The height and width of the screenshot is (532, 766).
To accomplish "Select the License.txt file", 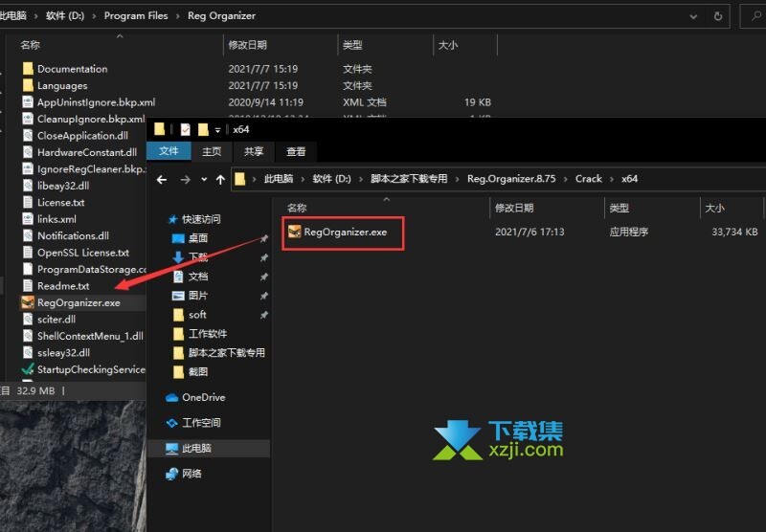I will tap(60, 202).
